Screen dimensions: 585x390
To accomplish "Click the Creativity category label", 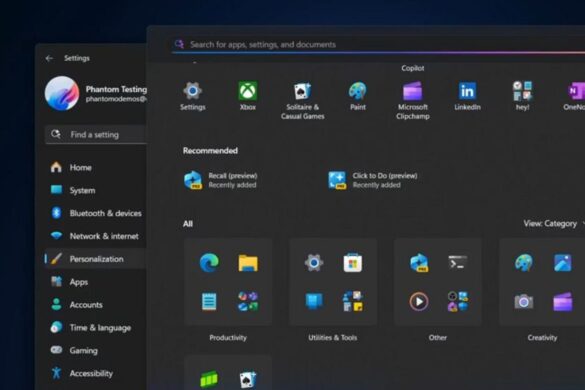I will click(x=542, y=337).
